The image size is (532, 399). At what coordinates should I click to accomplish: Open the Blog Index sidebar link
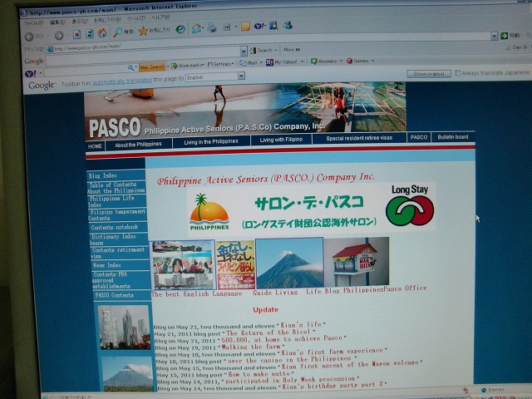click(103, 175)
